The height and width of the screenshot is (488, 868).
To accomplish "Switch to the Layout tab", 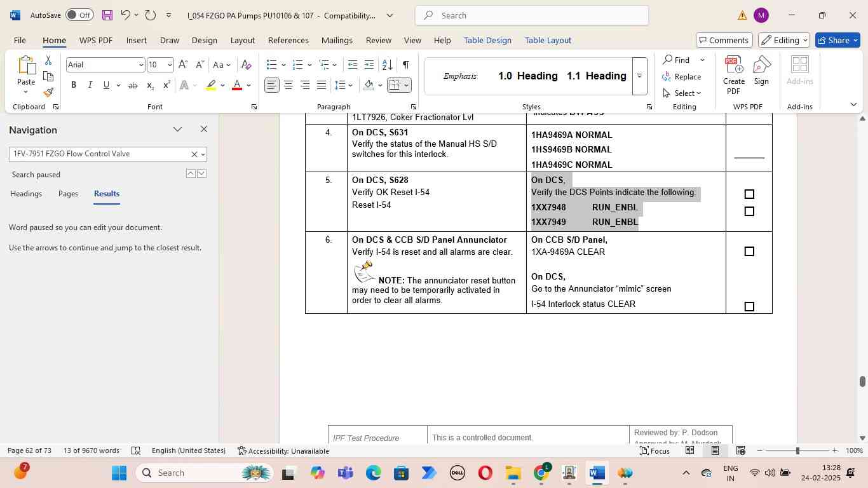I will [x=242, y=40].
